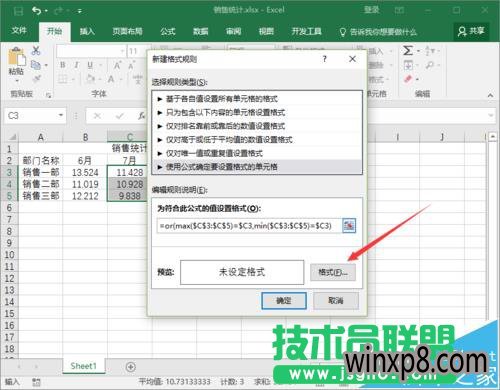Click the 格式(F)... button in the dialog
The width and height of the screenshot is (500, 390).
[x=333, y=273]
